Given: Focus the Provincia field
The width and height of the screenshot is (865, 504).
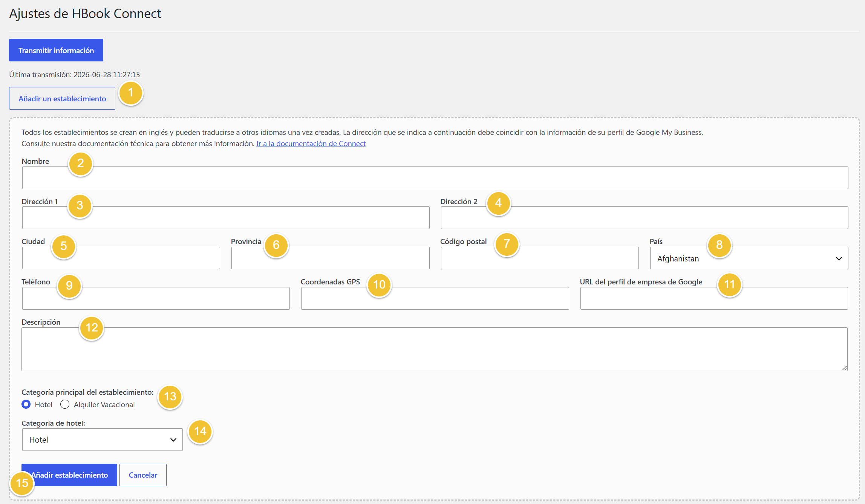Looking at the screenshot, I should [331, 258].
